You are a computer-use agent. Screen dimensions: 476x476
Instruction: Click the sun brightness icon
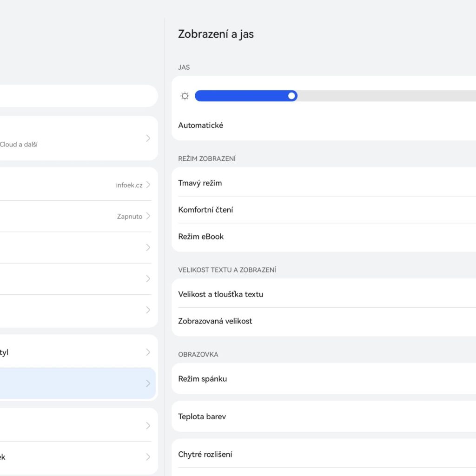tap(185, 96)
